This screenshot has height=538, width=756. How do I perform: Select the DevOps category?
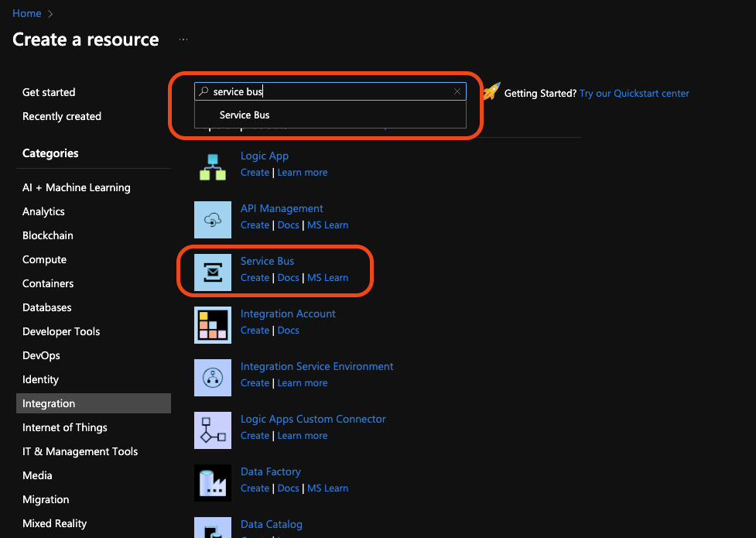[41, 355]
